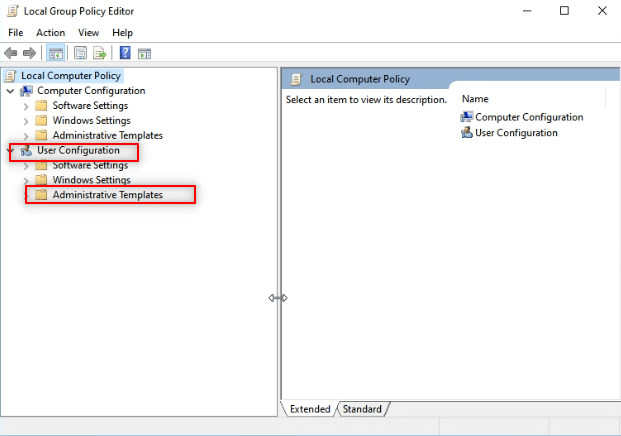Screen dimensions: 621x436
Task: Click the Local Computer Policy tree root icon
Action: pyautogui.click(x=11, y=76)
